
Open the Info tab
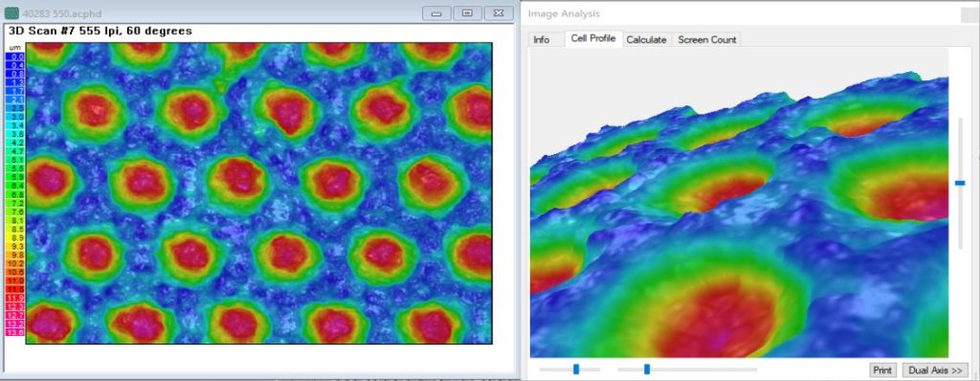tap(542, 39)
